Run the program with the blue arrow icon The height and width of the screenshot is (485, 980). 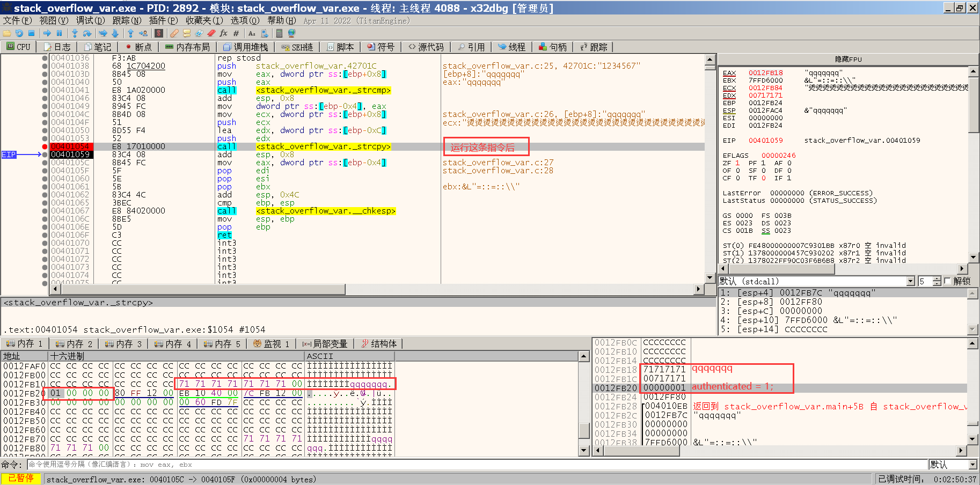pos(47,33)
